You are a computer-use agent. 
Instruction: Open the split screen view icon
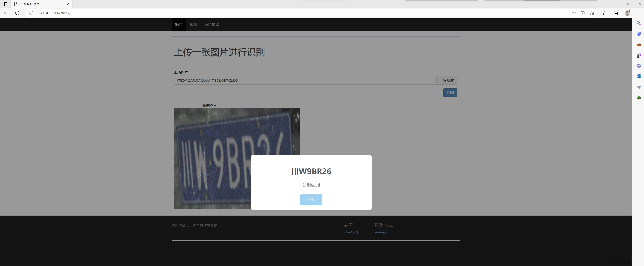click(x=583, y=13)
